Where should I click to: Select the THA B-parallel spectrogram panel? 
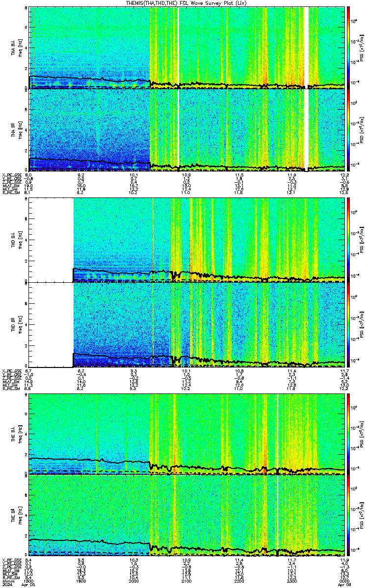pyautogui.click(x=187, y=130)
